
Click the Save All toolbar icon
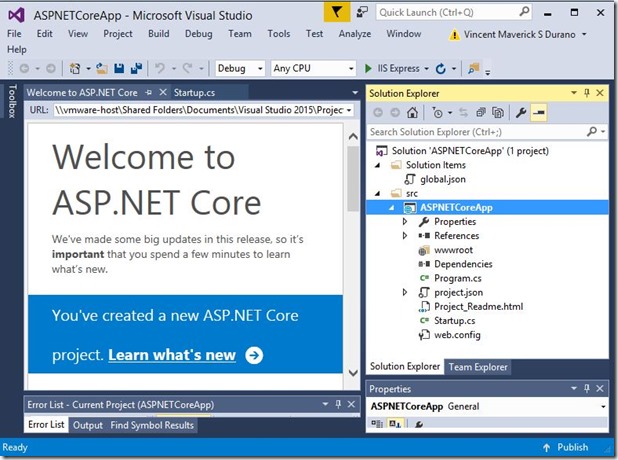[134, 69]
